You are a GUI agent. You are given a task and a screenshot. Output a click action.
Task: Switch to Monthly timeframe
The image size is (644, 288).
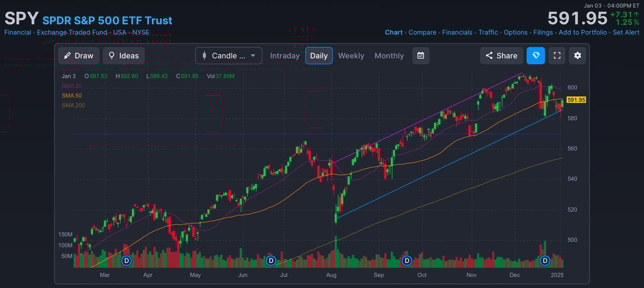tap(389, 55)
